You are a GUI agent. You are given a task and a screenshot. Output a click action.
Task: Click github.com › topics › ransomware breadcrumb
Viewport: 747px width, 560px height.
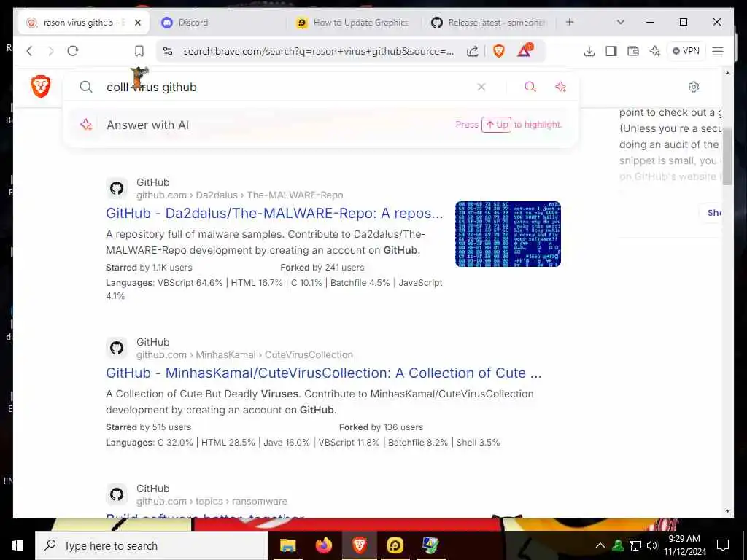212,502
